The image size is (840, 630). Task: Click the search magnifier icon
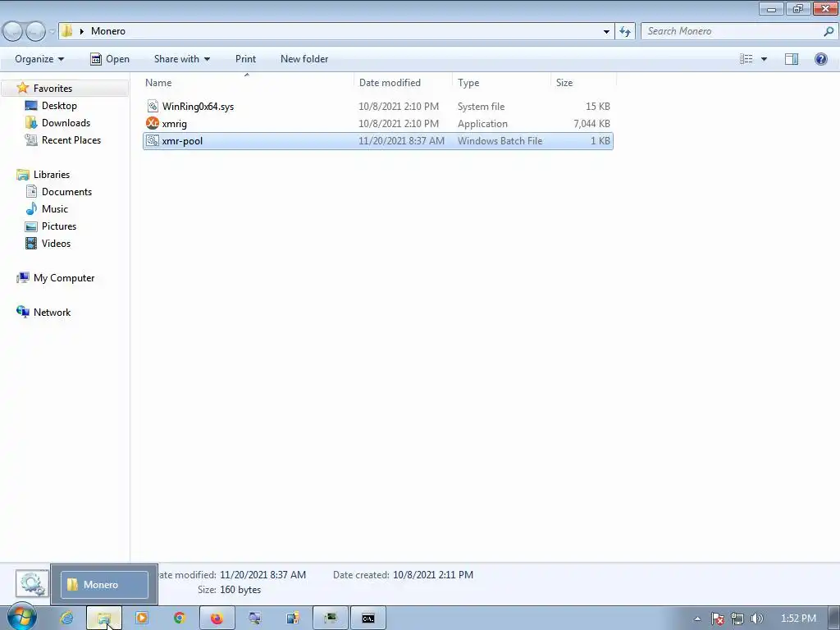pyautogui.click(x=829, y=32)
